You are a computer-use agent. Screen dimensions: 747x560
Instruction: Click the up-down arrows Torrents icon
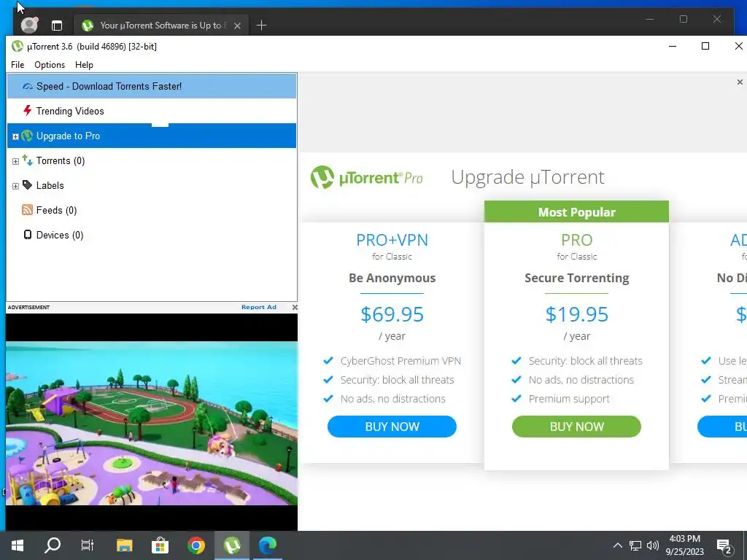pos(27,160)
